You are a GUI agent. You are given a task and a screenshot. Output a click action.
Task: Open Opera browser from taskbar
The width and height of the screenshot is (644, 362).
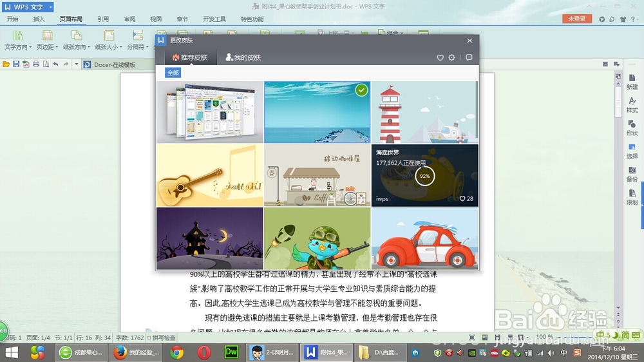pos(204,352)
